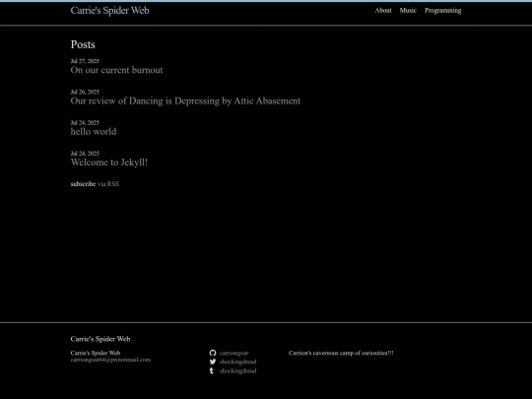This screenshot has width=532, height=399.
Task: Visit the carriongoat GitHub profile link
Action: 233,354
